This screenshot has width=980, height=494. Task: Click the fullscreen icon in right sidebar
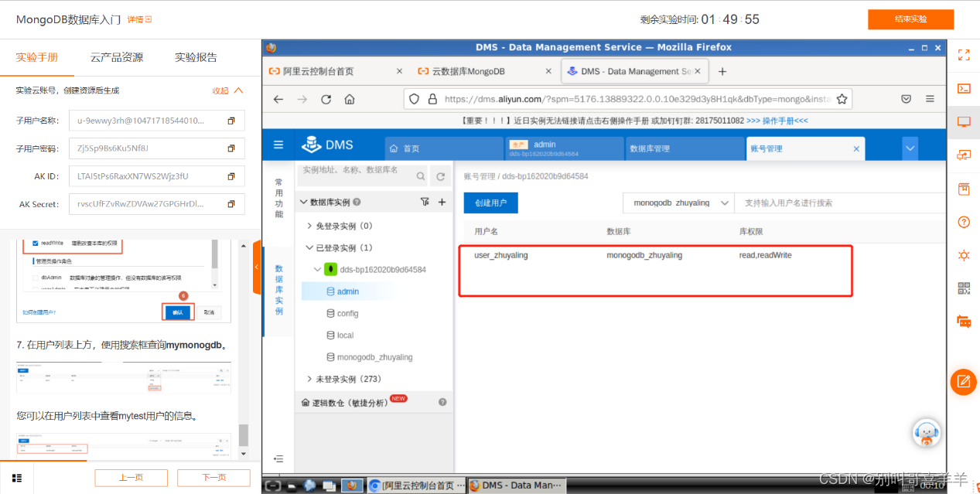pyautogui.click(x=964, y=55)
